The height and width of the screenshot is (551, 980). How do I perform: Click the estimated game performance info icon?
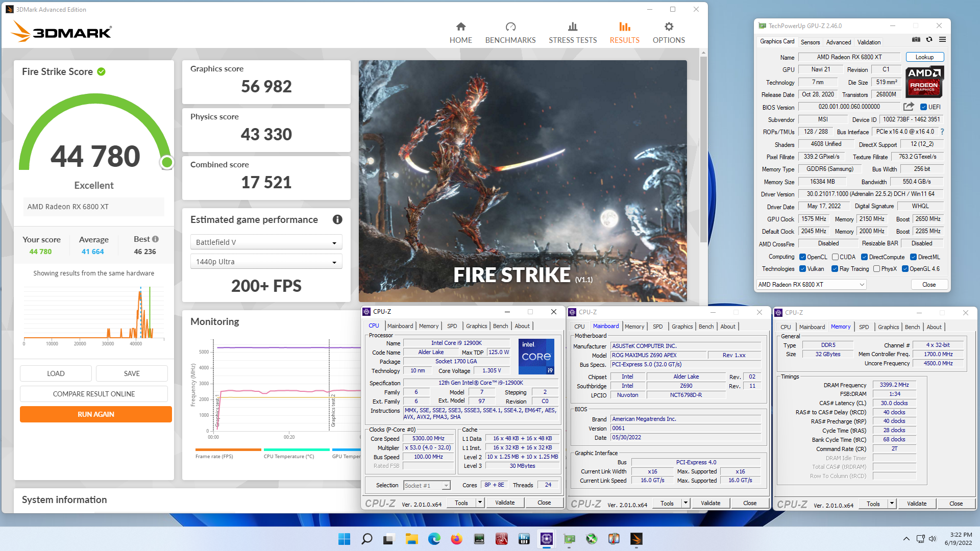tap(337, 219)
